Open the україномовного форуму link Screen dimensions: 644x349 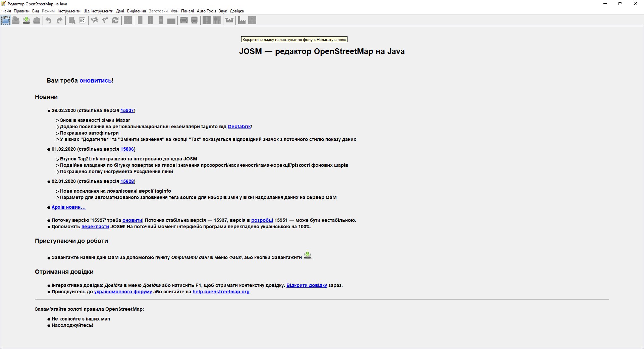point(123,292)
